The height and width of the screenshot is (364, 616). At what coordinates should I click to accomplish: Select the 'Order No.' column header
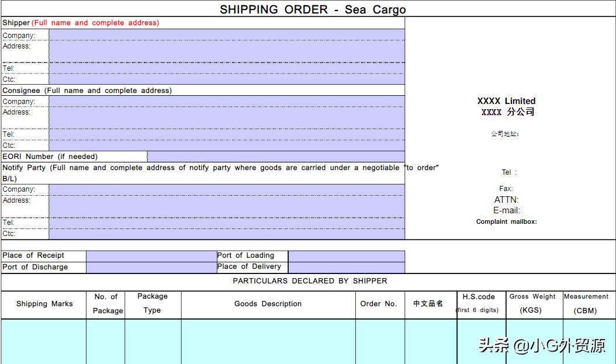pos(378,304)
